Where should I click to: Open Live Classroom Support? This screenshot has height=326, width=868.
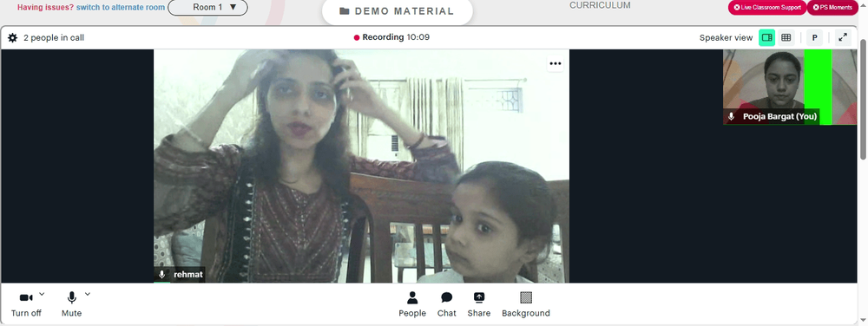pos(767,7)
